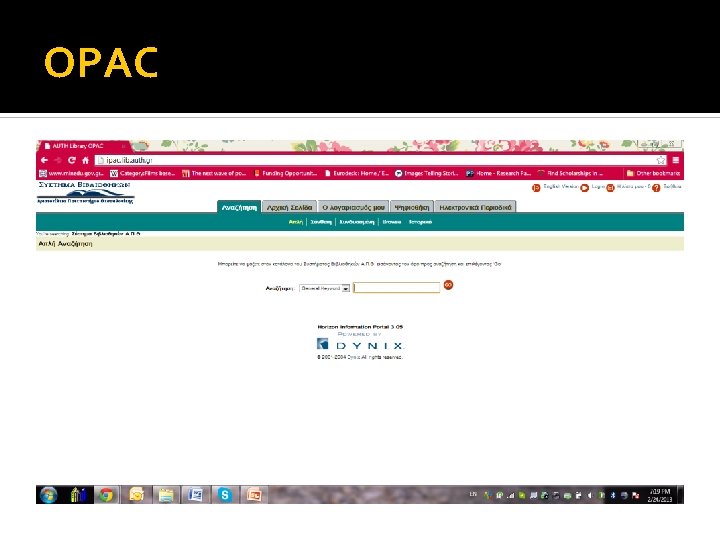Image resolution: width=720 pixels, height=540 pixels.
Task: Open the Category:Films bookmark
Action: click(x=143, y=173)
